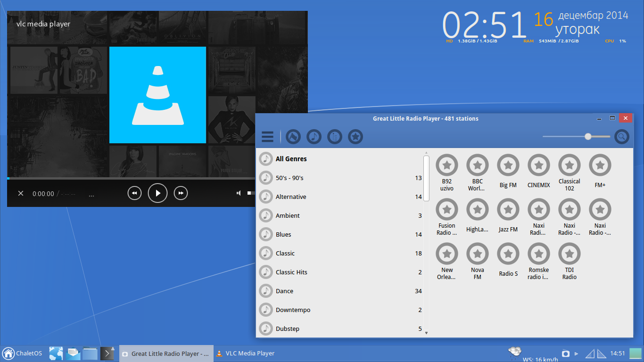Click genre list scrollbar up arrow
Image resolution: width=644 pixels, height=362 pixels.
point(426,152)
